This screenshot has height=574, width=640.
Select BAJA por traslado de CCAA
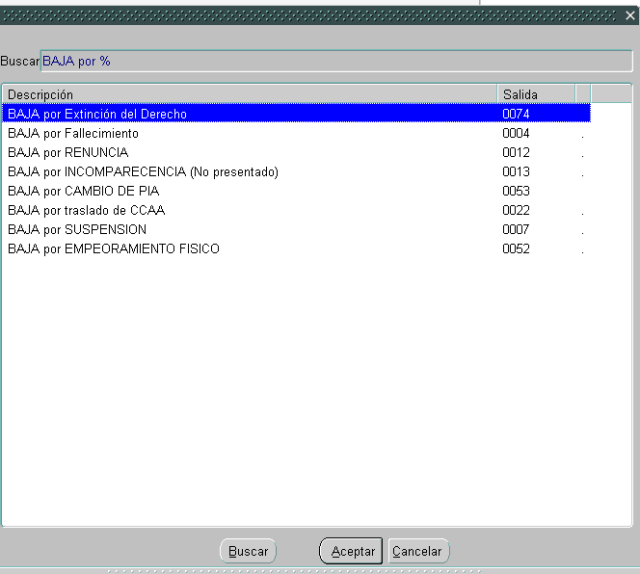coord(86,210)
